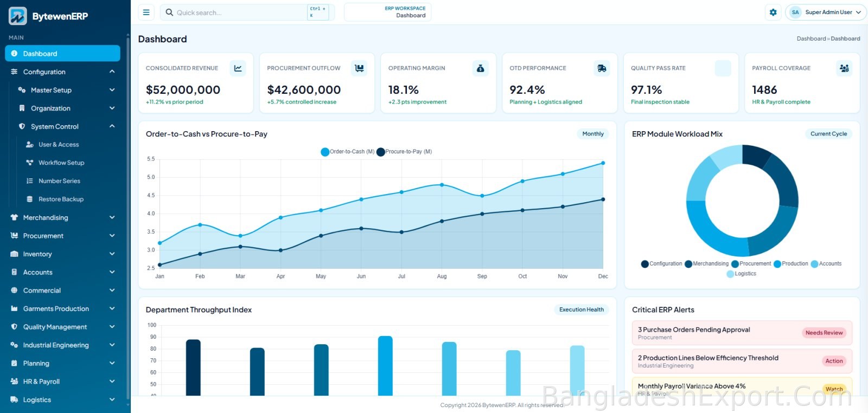The image size is (868, 413).
Task: Click the search magnifier icon
Action: pyautogui.click(x=170, y=12)
